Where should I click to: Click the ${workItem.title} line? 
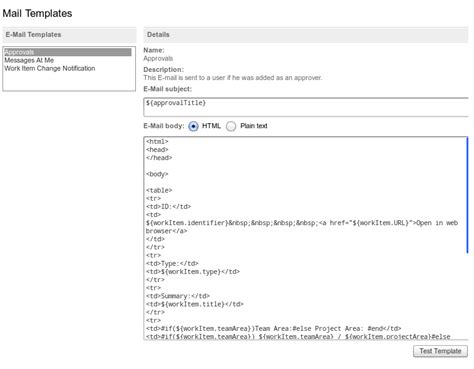195,304
